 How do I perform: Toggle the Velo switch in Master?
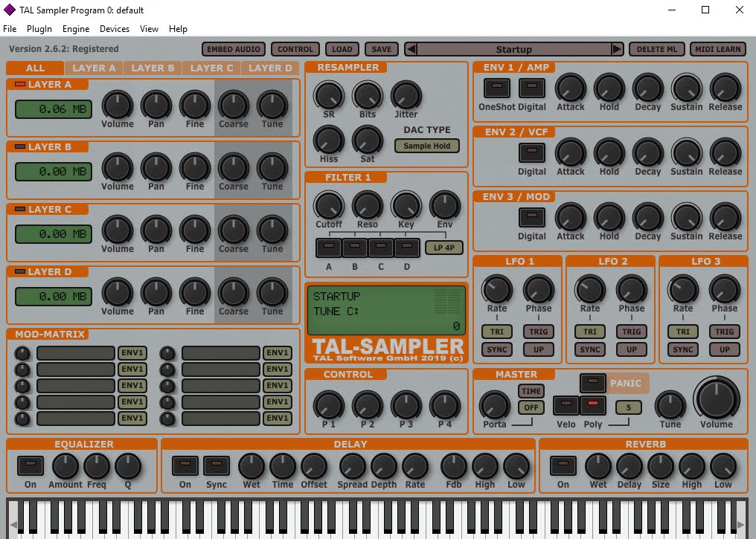pos(566,406)
